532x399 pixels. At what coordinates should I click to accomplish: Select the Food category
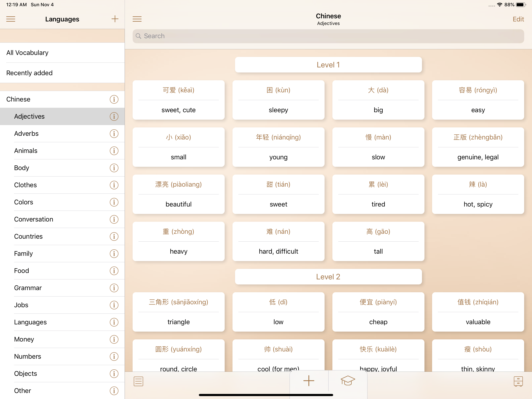pyautogui.click(x=62, y=271)
